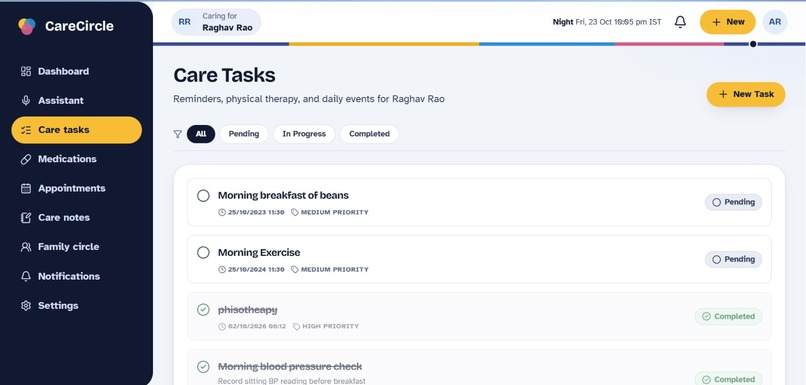Click the filter funnel icon
The height and width of the screenshot is (385, 806).
click(178, 134)
